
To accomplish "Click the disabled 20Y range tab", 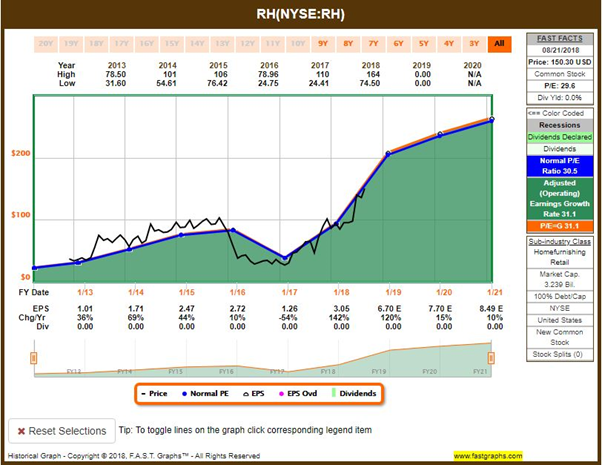I will pos(46,44).
